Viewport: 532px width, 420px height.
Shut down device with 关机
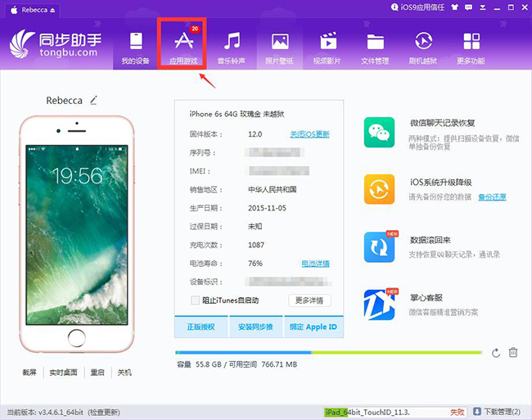[124, 373]
